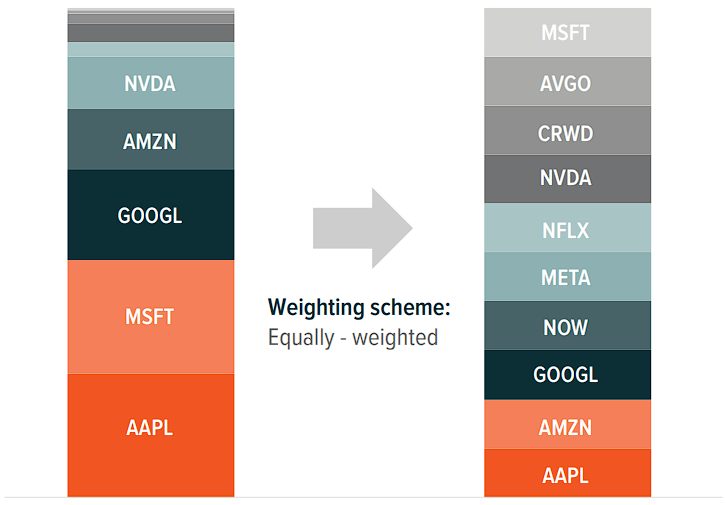This screenshot has width=726, height=505.
Task: Click the NOW segment
Action: pyautogui.click(x=567, y=326)
